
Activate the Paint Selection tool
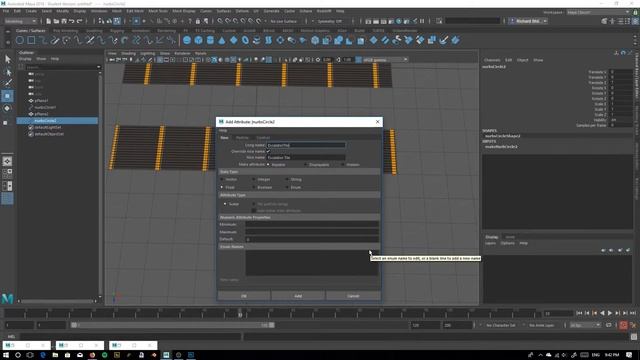(7, 83)
